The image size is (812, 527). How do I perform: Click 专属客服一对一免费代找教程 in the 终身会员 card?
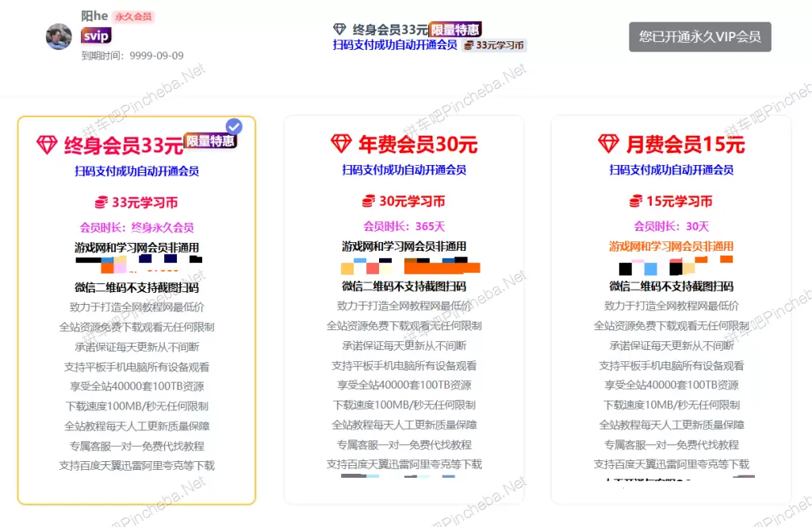136,446
